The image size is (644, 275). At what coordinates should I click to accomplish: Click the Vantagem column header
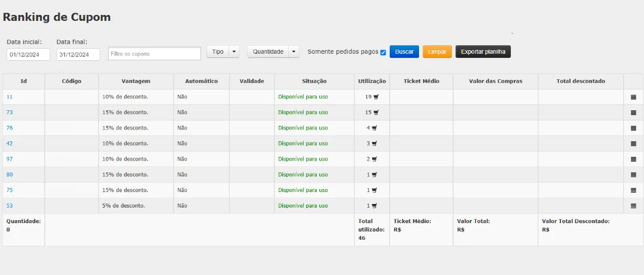[136, 81]
